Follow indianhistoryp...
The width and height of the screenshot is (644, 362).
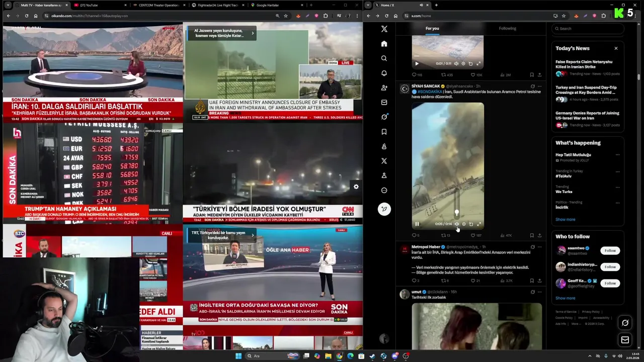coord(610,267)
